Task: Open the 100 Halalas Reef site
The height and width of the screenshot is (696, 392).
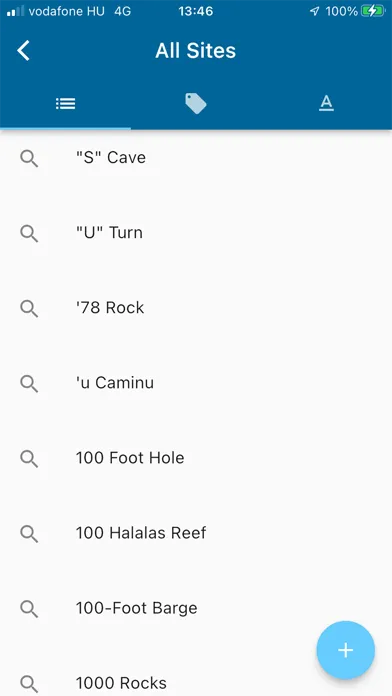Action: (196, 533)
